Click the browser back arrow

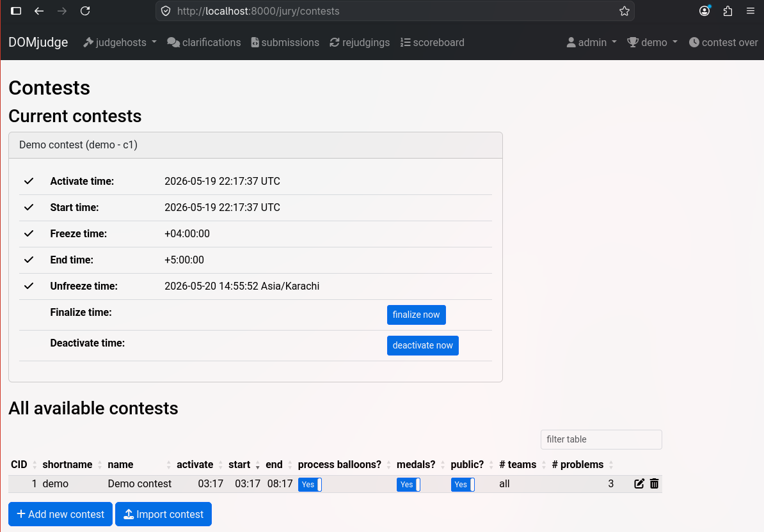point(39,11)
